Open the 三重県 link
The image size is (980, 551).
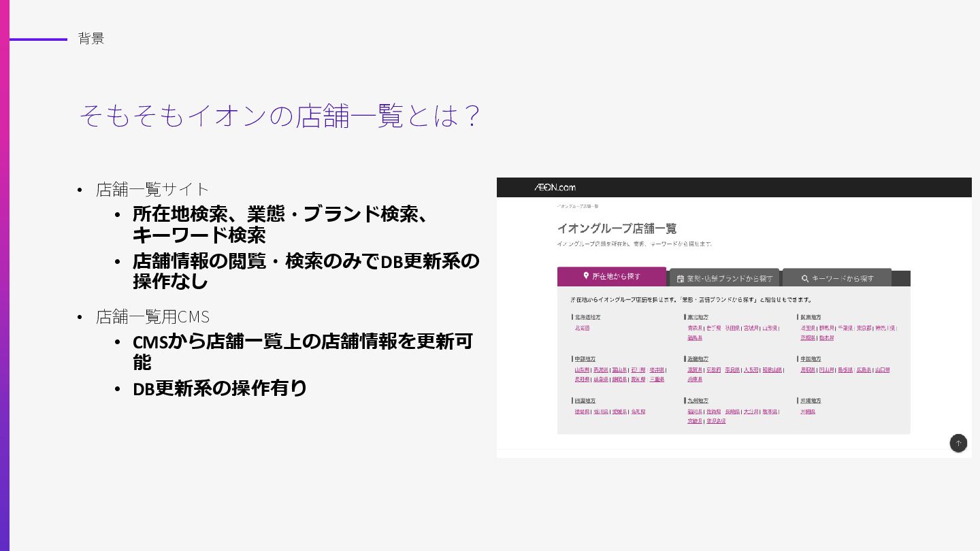pyautogui.click(x=657, y=380)
